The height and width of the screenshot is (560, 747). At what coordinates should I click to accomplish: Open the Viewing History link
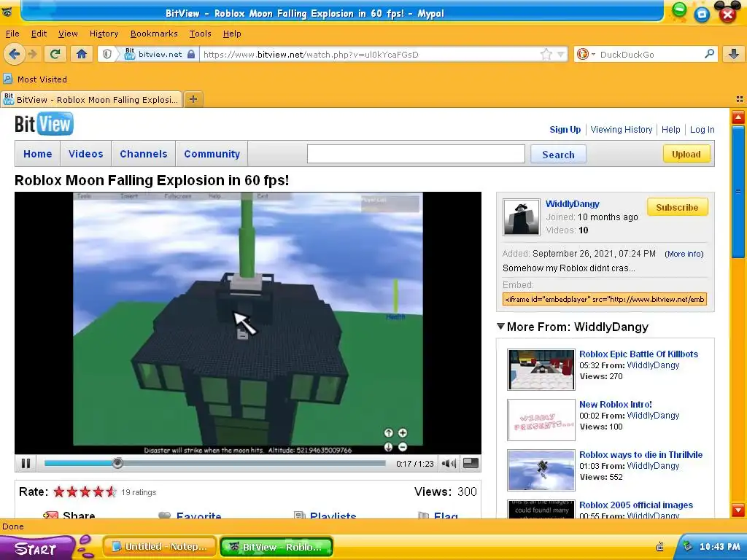coord(622,130)
